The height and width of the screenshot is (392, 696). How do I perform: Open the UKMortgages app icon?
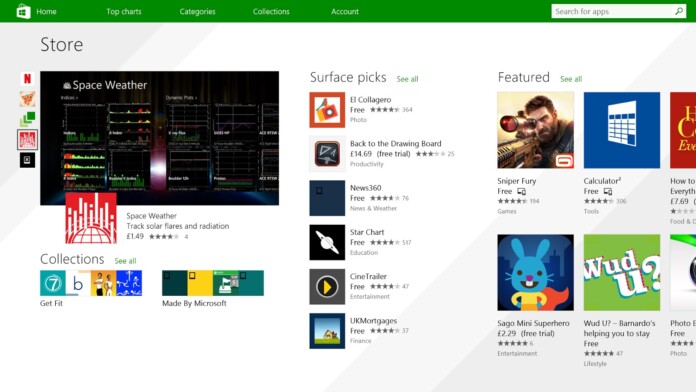point(327,331)
